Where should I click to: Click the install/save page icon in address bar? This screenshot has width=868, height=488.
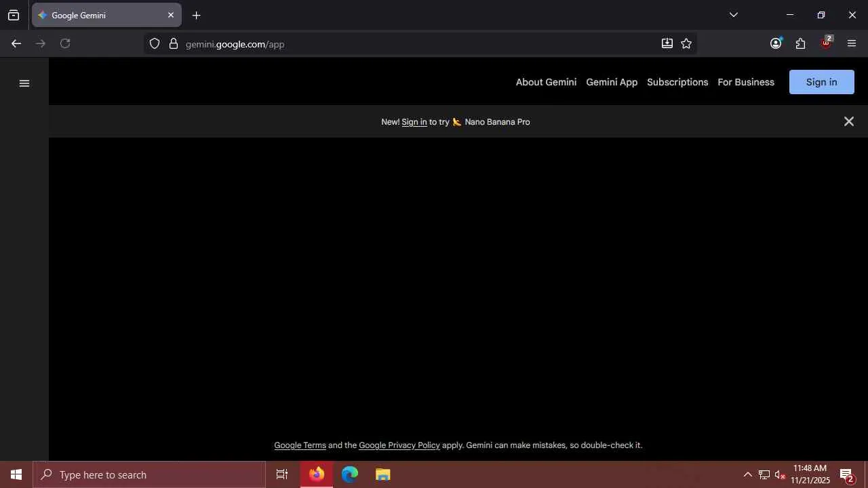coord(667,43)
